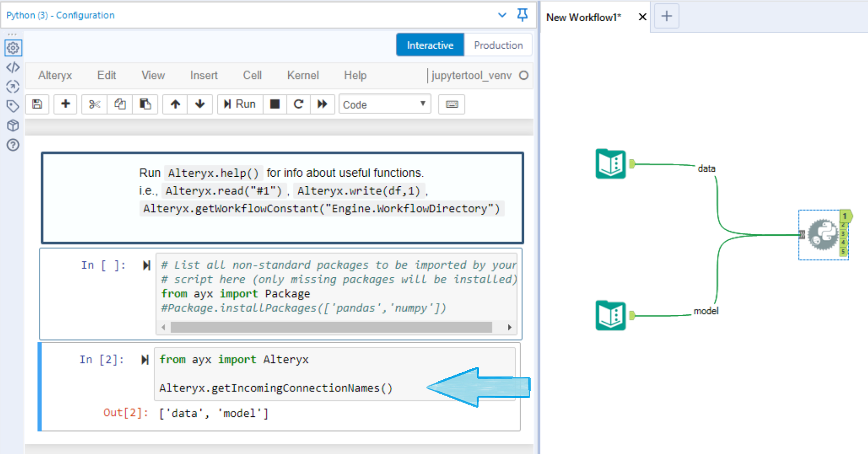
Task: Save the notebook with the floppy icon
Action: point(37,104)
